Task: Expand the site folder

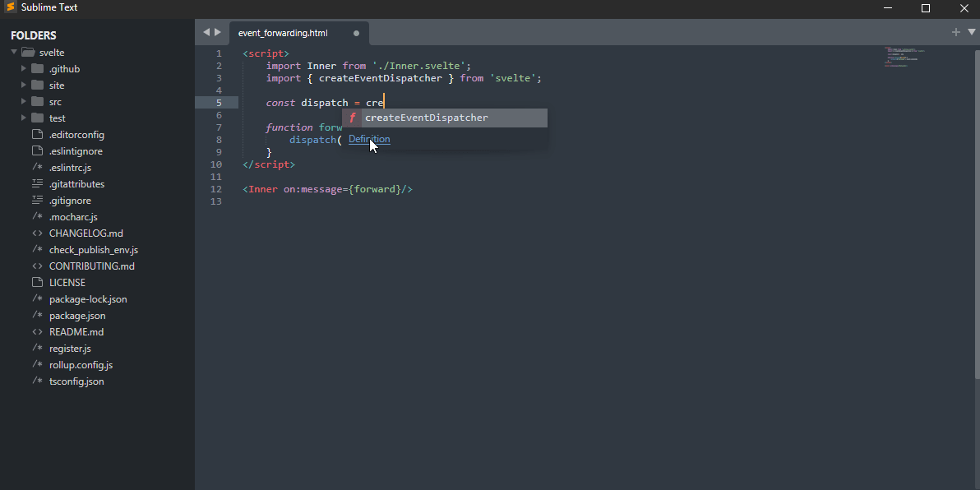Action: [x=24, y=85]
